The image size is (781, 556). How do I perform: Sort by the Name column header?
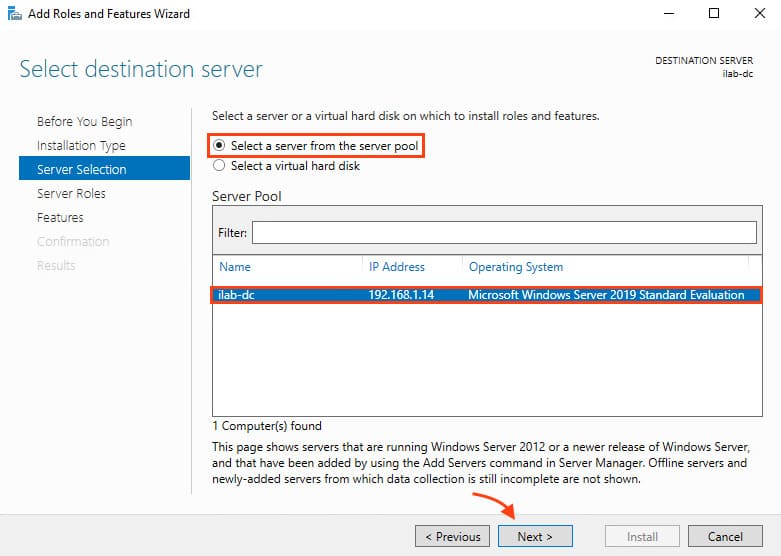click(235, 267)
